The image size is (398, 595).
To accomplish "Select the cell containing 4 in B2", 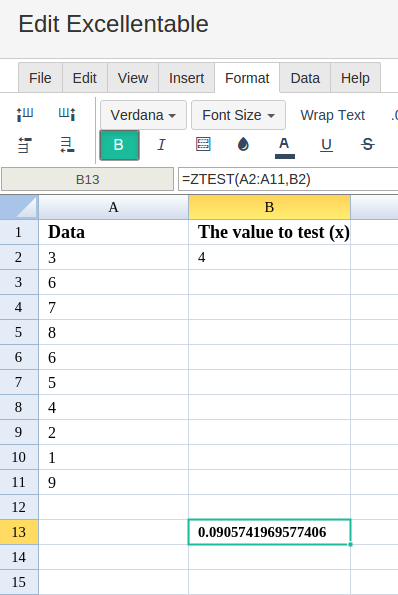I will (269, 257).
